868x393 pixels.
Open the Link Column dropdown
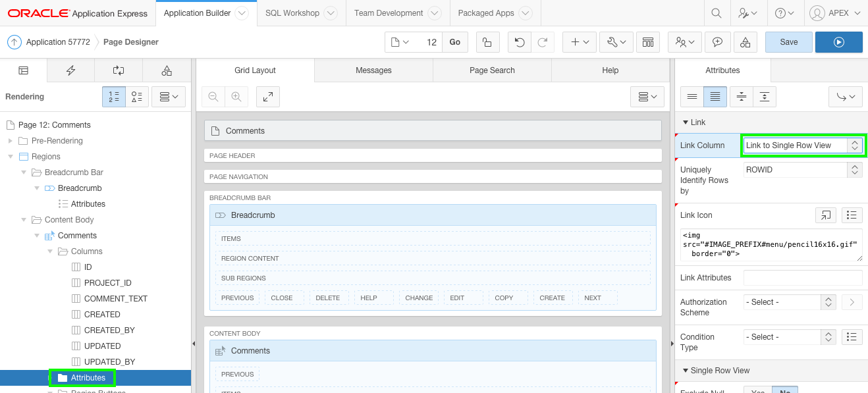[802, 145]
